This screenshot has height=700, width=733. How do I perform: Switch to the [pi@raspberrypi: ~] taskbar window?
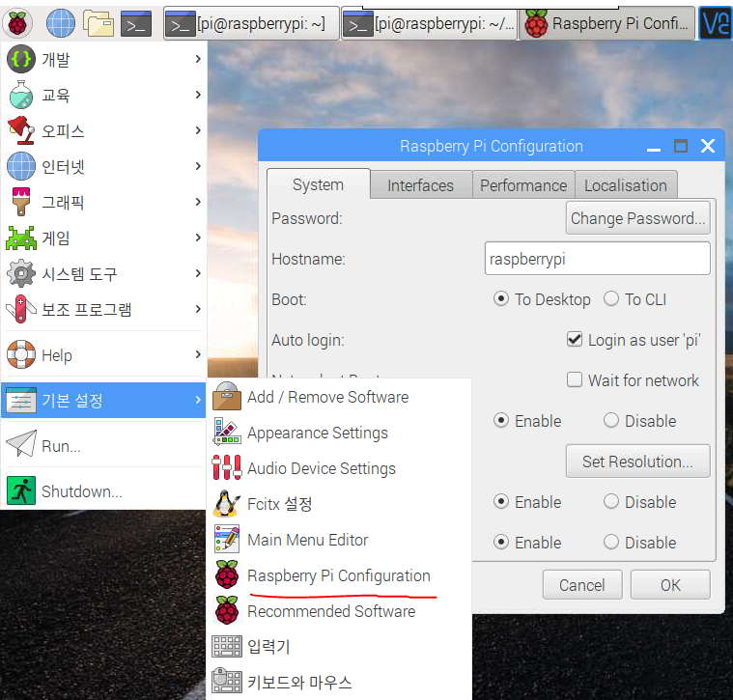tap(251, 23)
